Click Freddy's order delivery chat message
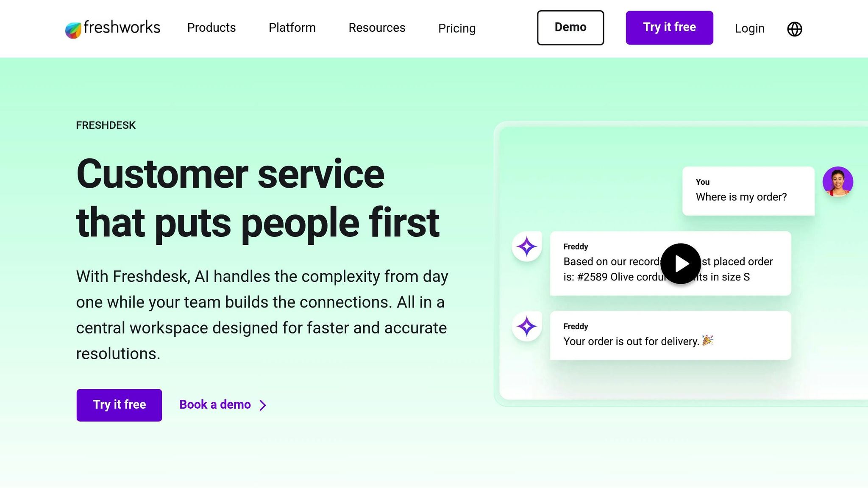 [x=670, y=335]
